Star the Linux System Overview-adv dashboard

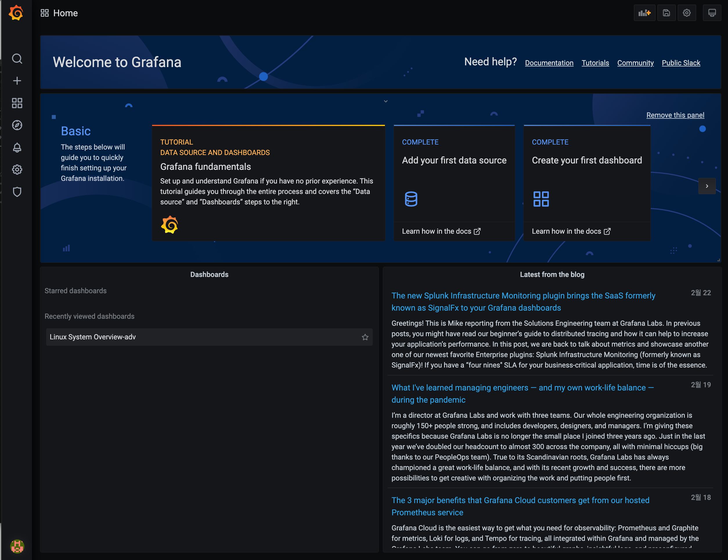[365, 337]
